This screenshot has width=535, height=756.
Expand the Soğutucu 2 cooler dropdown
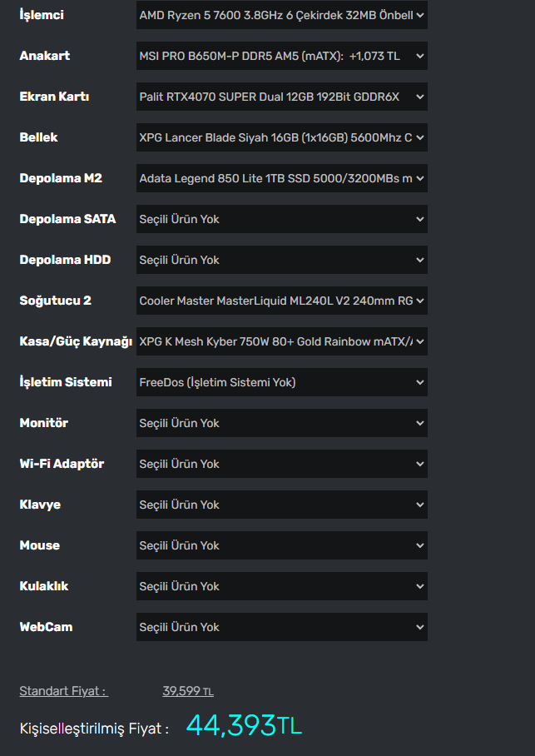[x=282, y=301]
